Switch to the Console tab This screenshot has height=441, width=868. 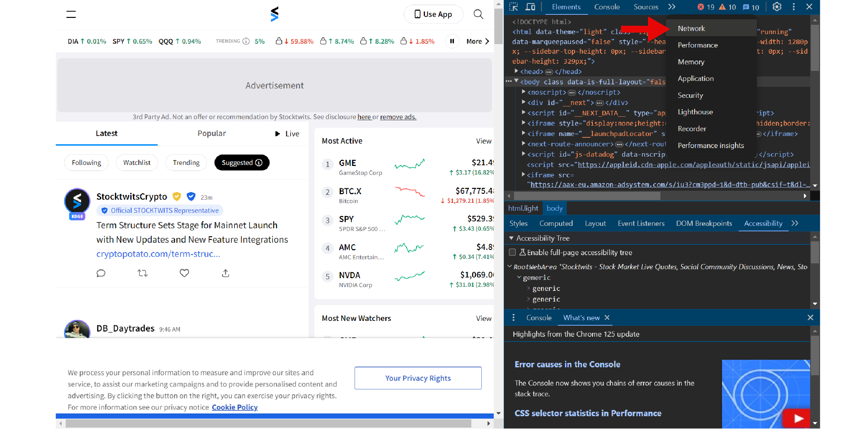tap(607, 7)
